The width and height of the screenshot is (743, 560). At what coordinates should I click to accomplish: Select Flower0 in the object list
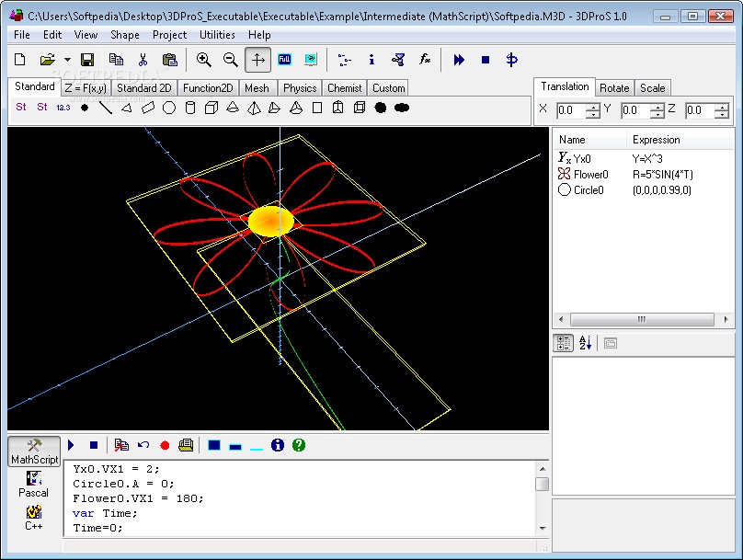590,174
